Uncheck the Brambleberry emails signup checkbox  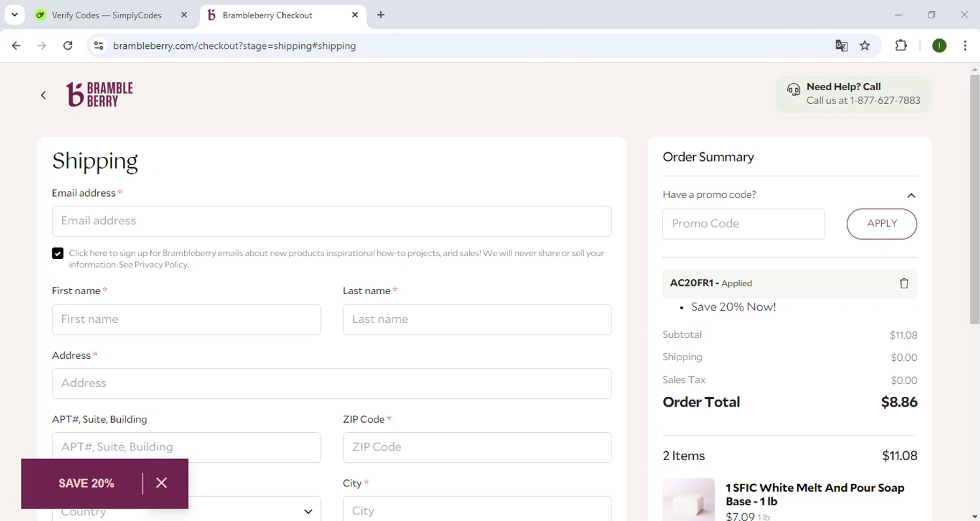click(58, 254)
